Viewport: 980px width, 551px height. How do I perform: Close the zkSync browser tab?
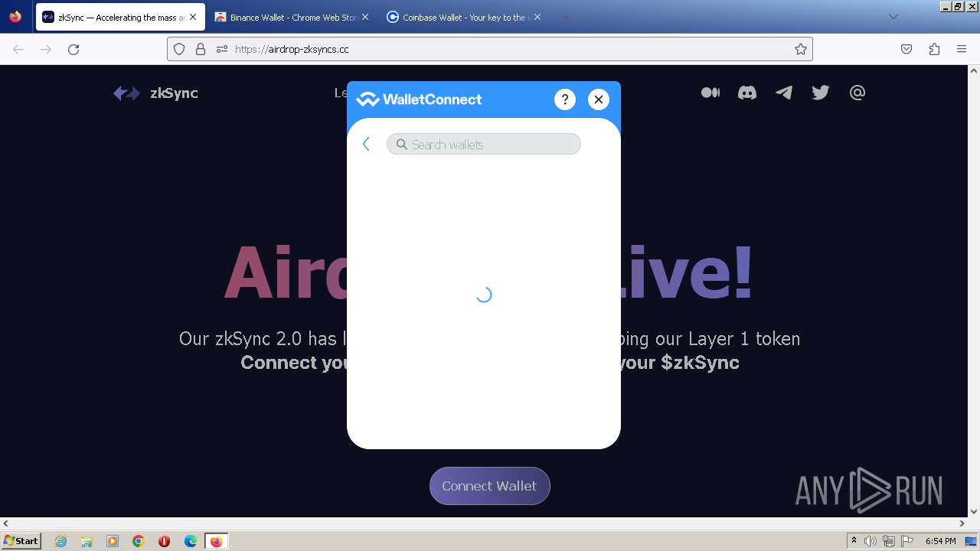click(193, 17)
